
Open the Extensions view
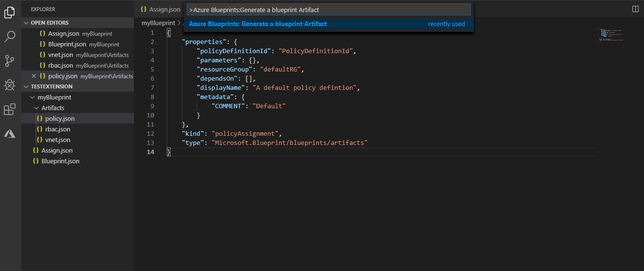coord(10,110)
